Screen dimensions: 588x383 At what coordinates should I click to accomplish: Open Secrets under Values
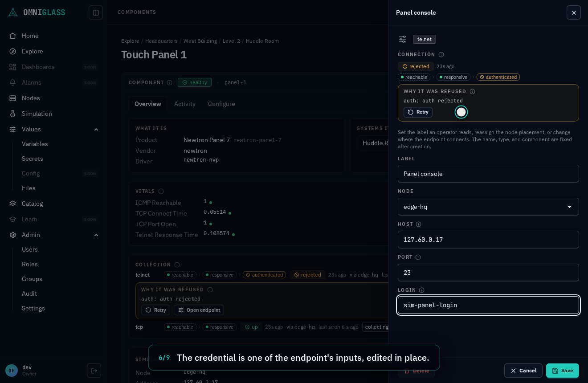(33, 159)
